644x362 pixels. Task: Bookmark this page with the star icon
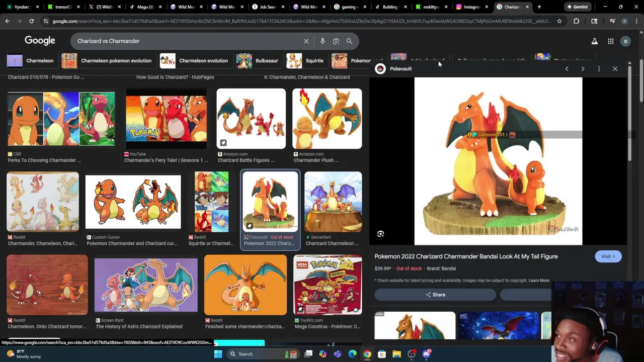point(559,21)
